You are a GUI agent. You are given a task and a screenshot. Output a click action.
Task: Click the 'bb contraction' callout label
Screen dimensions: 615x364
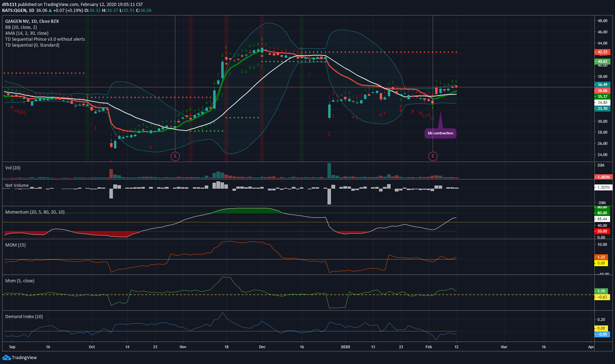(440, 133)
